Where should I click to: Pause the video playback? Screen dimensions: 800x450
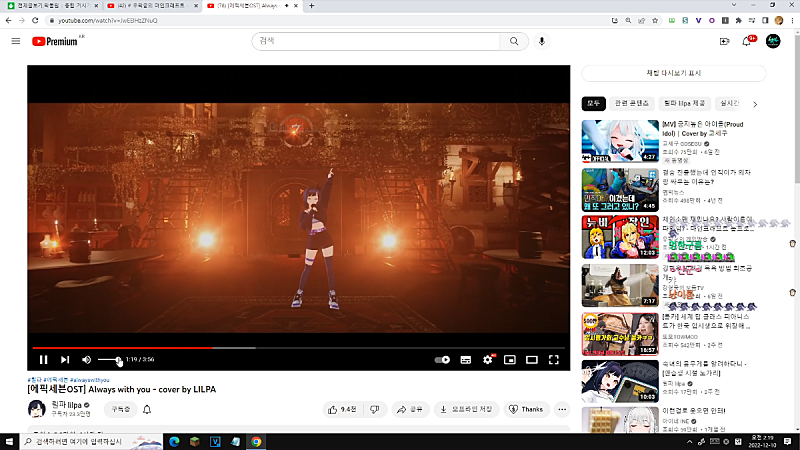[43, 360]
